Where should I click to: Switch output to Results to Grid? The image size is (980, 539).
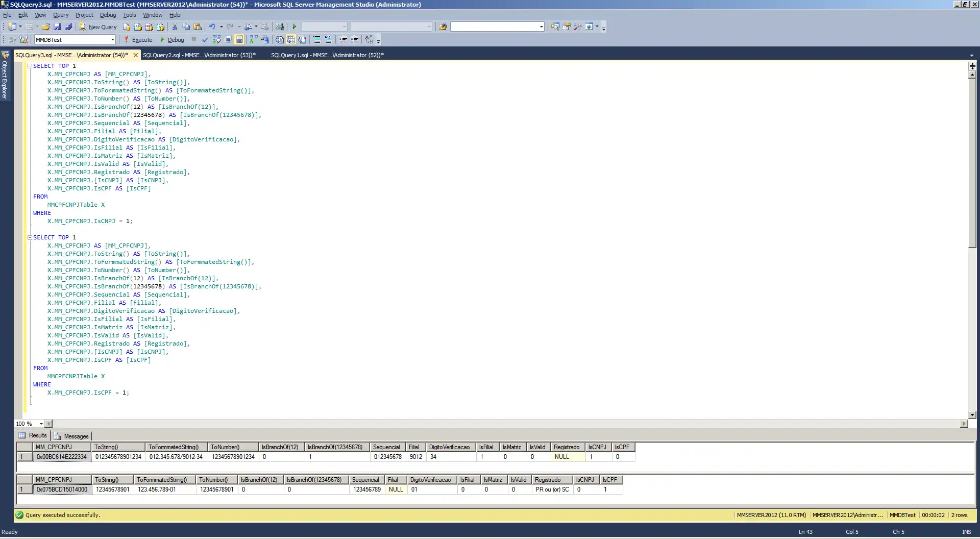tap(291, 40)
